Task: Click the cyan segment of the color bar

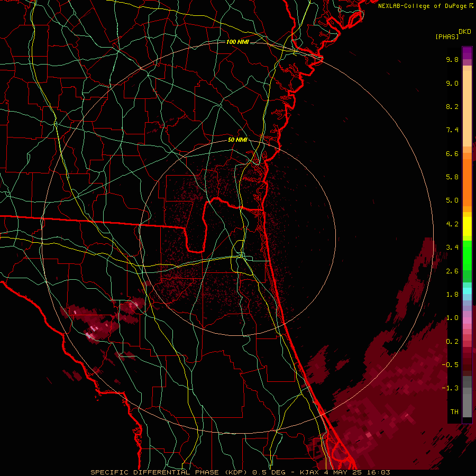Action: coord(467,290)
